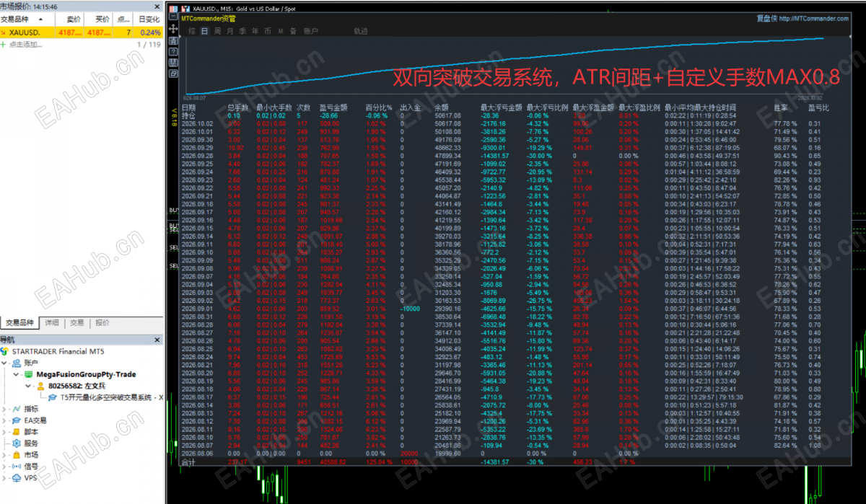Select the 年 period tab in MTCommander
866x504 pixels.
point(255,31)
